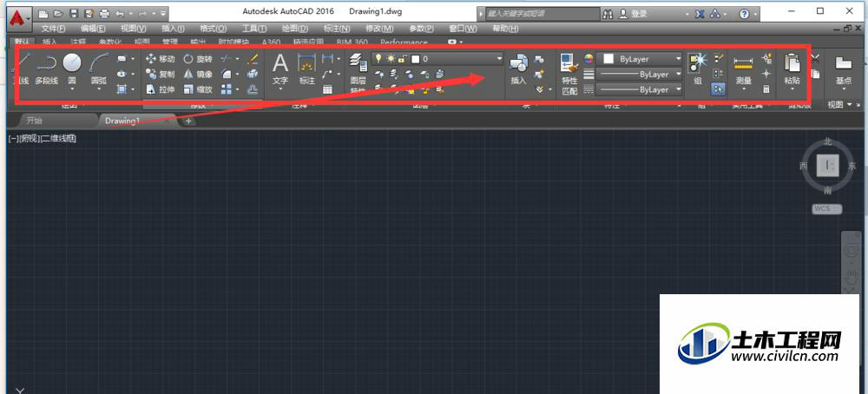Open Layer Properties (图层特性) manager
This screenshot has width=868, height=394.
pyautogui.click(x=358, y=74)
